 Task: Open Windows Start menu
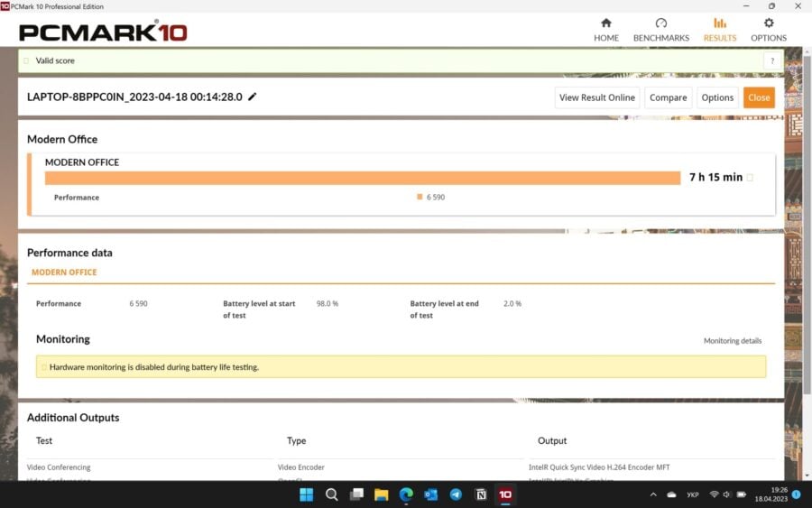pyautogui.click(x=307, y=494)
